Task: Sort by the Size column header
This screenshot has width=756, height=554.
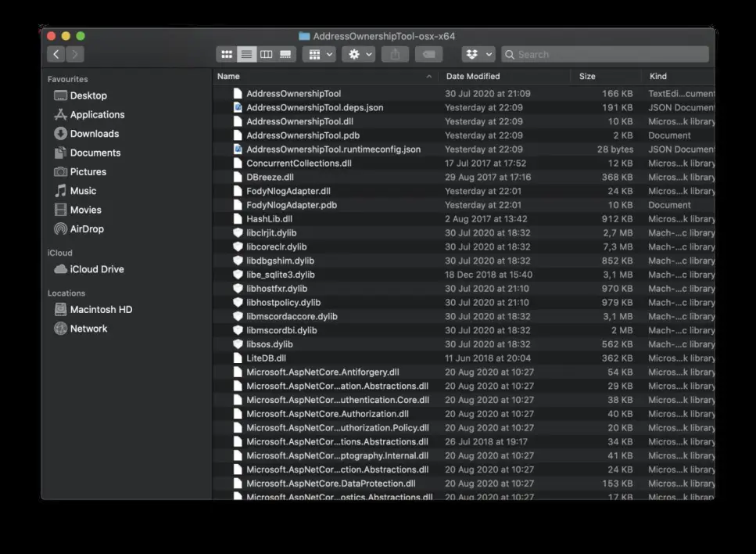Action: tap(587, 76)
